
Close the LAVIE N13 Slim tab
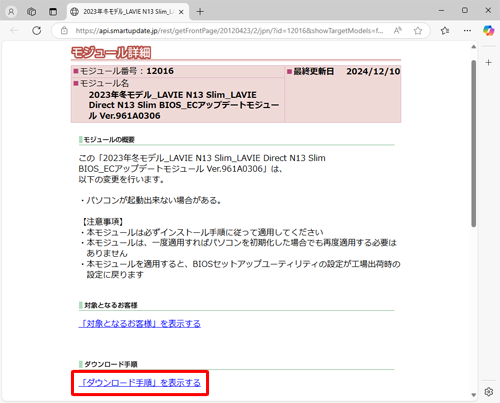pyautogui.click(x=181, y=12)
